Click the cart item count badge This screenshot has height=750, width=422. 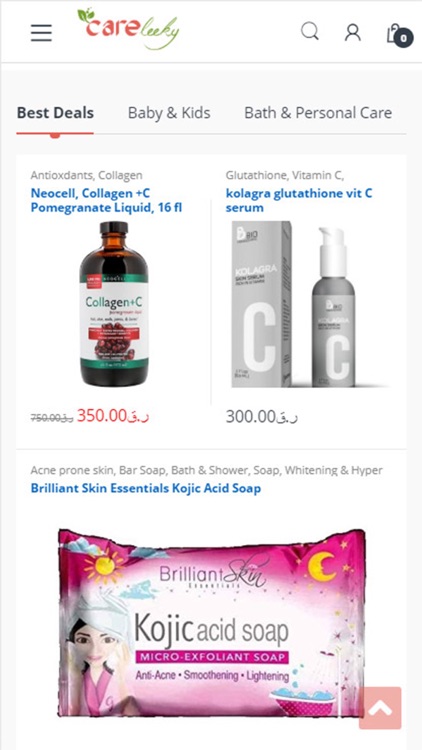404,38
